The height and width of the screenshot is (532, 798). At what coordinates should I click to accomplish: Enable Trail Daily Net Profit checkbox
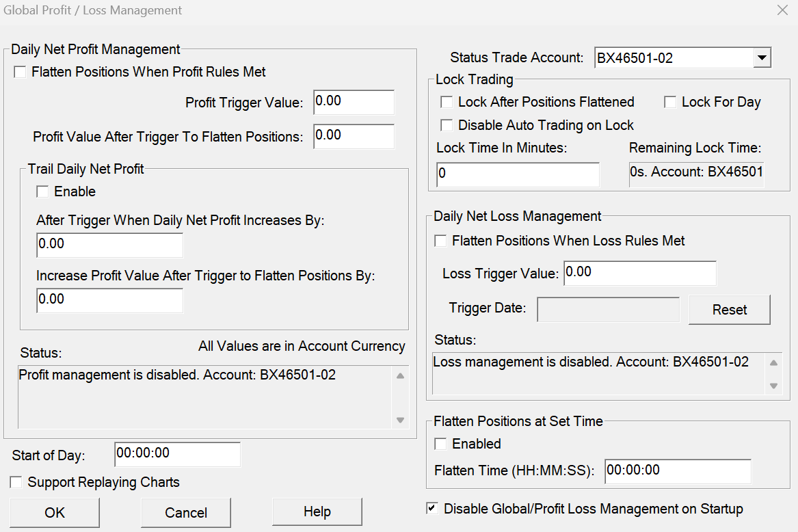pyautogui.click(x=42, y=191)
